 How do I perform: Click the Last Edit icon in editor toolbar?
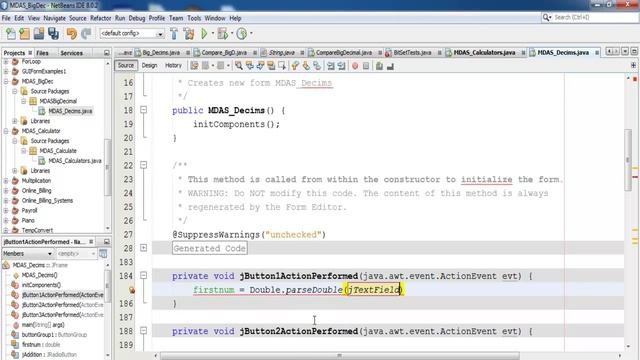[x=194, y=66]
